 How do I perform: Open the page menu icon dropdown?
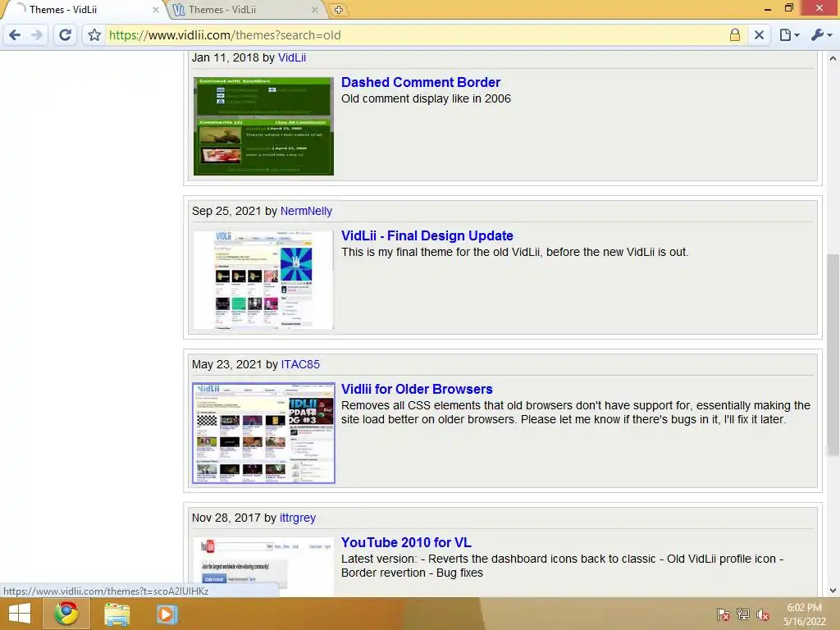[789, 35]
